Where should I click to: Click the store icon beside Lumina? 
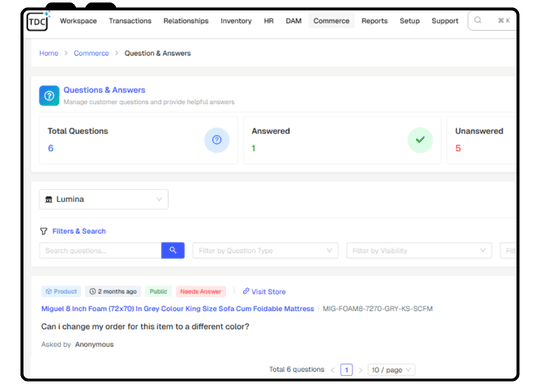click(x=49, y=200)
